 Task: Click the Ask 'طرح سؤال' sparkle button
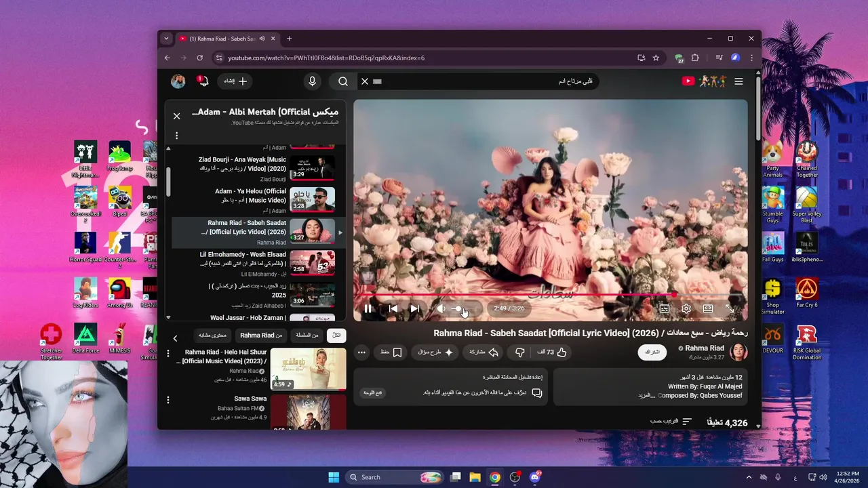tap(435, 352)
